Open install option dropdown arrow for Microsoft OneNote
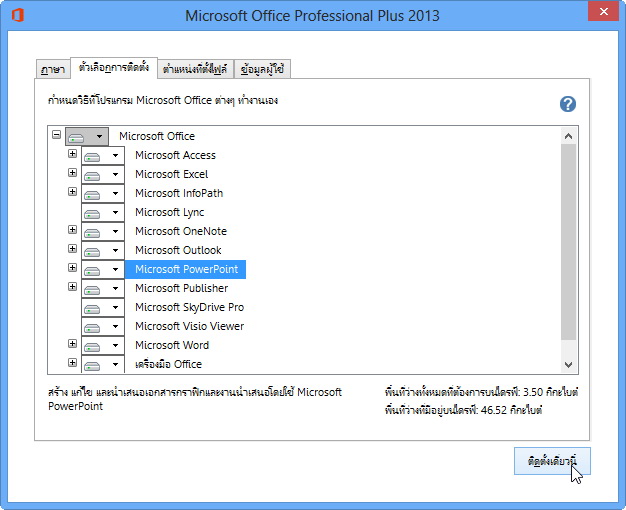Viewport: 626px width, 510px height. (x=115, y=231)
